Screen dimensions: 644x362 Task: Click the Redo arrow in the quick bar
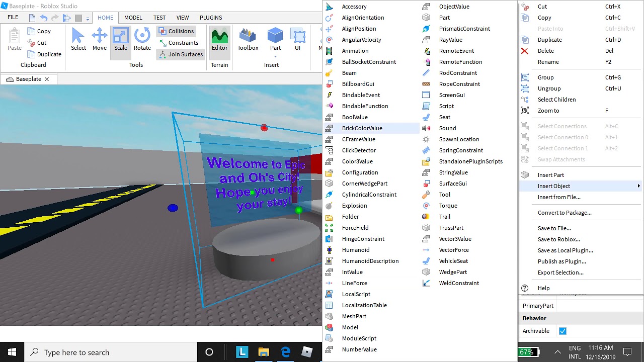(x=55, y=18)
